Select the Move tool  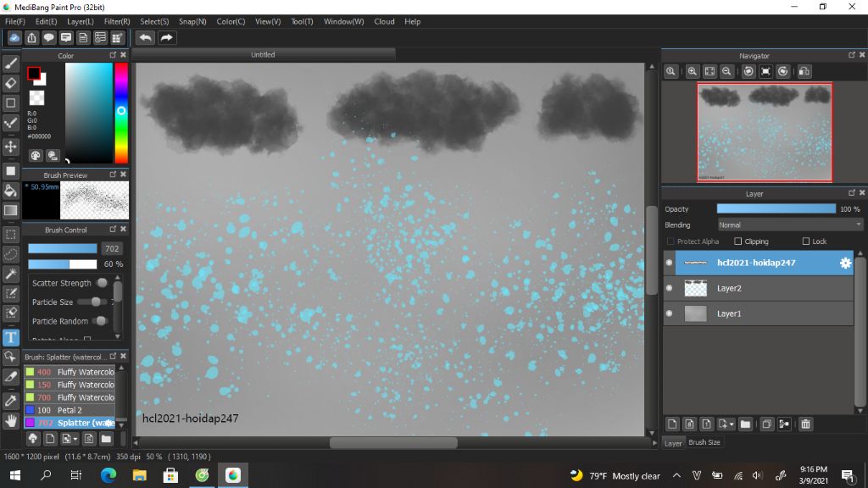10,147
